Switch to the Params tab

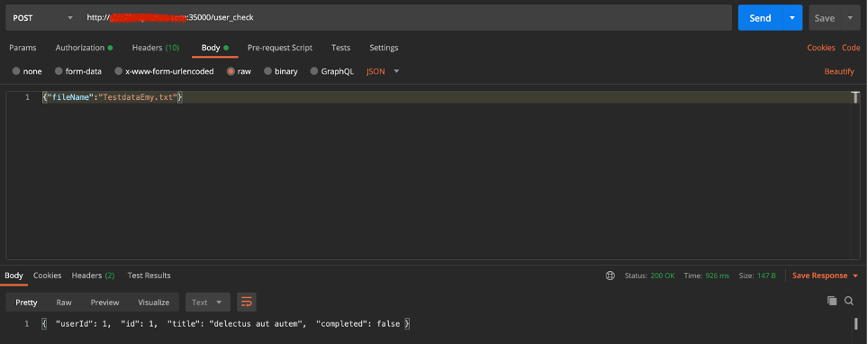click(23, 48)
